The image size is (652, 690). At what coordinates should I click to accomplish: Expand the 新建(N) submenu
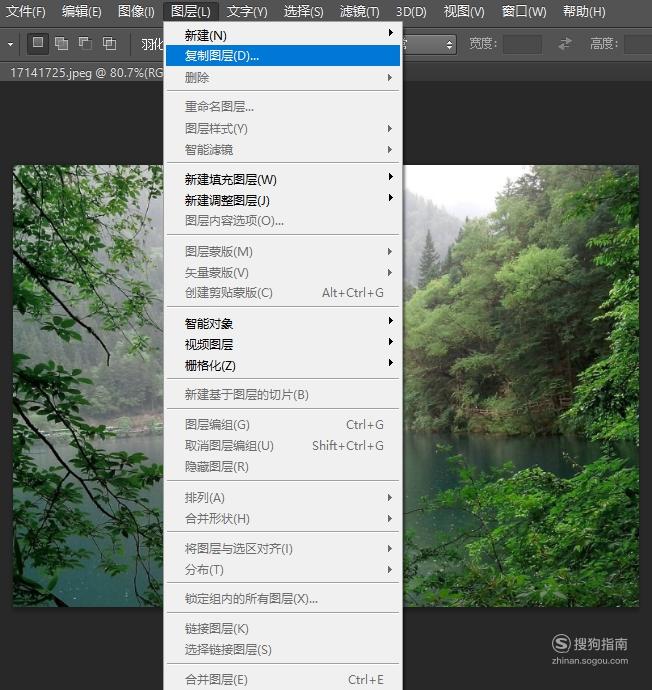point(283,35)
